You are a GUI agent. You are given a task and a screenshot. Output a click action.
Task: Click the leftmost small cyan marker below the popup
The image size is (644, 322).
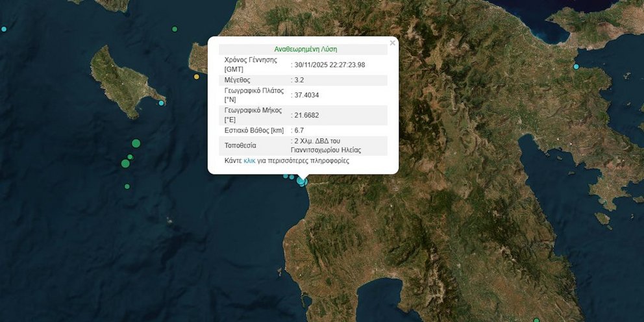pos(286,176)
